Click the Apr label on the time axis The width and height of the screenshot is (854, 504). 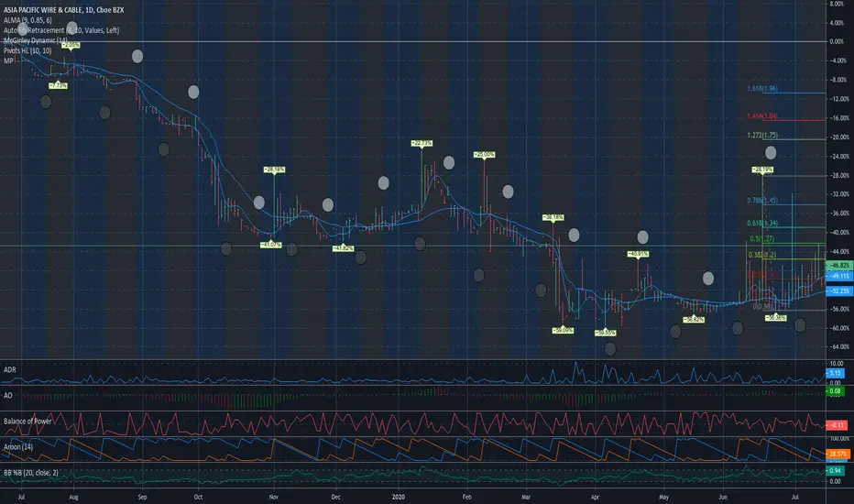595,497
